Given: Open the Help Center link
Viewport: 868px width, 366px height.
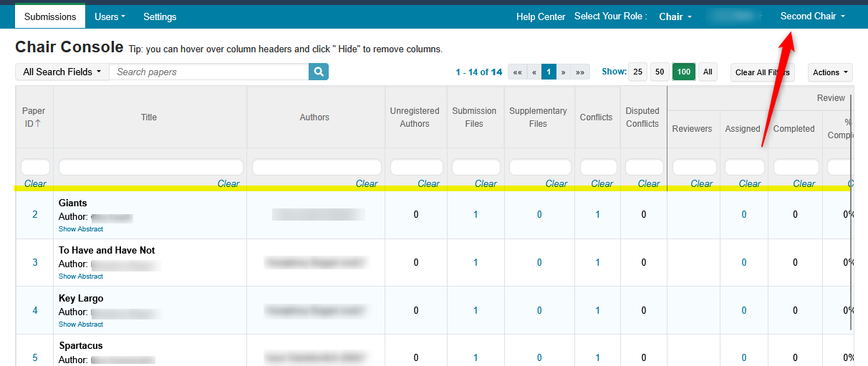Looking at the screenshot, I should [x=541, y=16].
